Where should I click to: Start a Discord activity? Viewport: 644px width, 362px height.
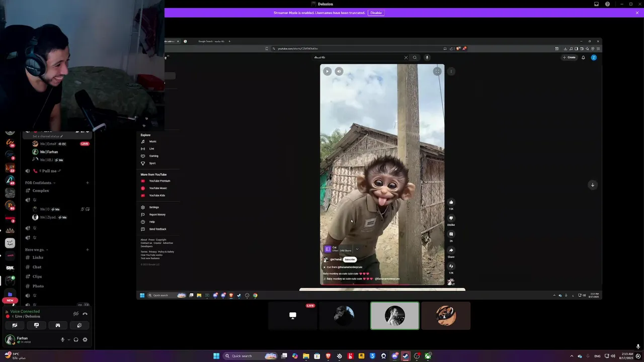(x=58, y=325)
